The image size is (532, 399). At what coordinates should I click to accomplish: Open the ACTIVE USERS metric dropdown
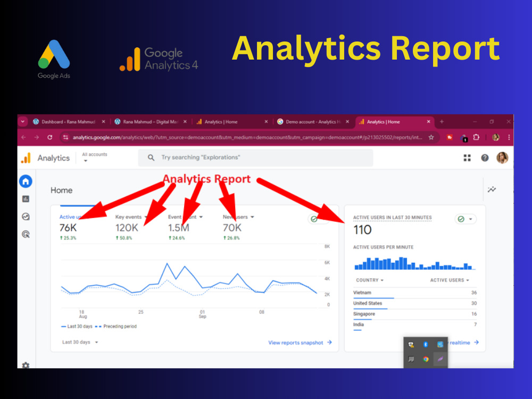coord(450,280)
